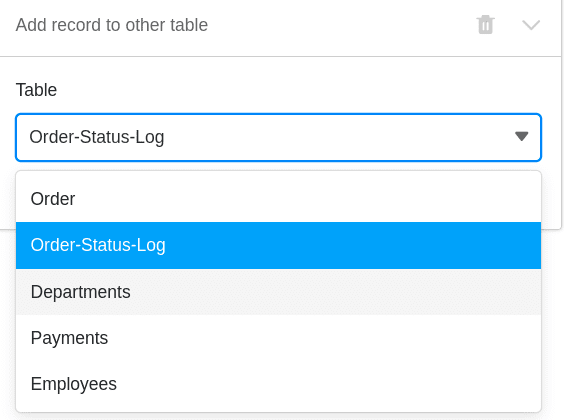564x420 pixels.
Task: Focus the Table selection input box
Action: point(278,137)
